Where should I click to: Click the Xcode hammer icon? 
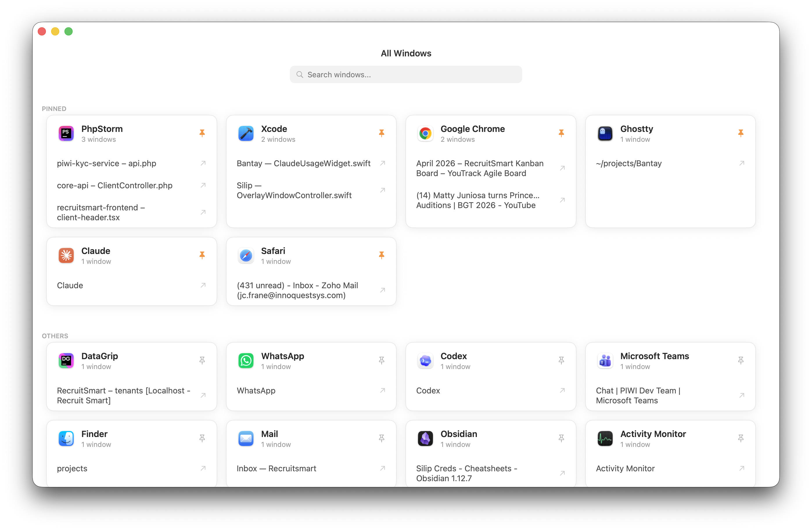(x=246, y=133)
